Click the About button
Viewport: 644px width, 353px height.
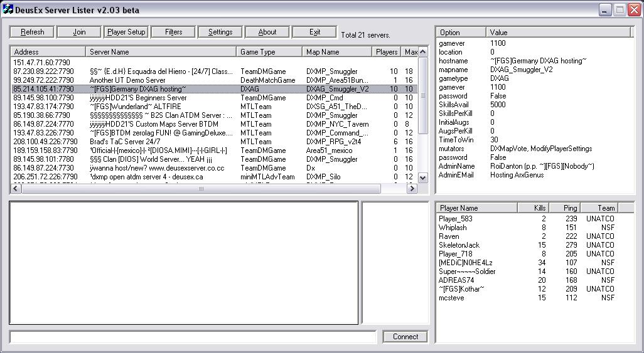[267, 32]
